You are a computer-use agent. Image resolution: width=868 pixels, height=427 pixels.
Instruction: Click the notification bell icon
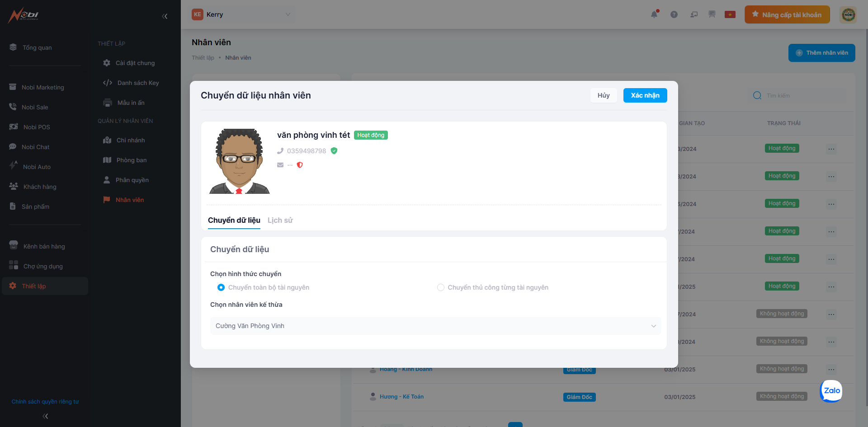coord(654,14)
